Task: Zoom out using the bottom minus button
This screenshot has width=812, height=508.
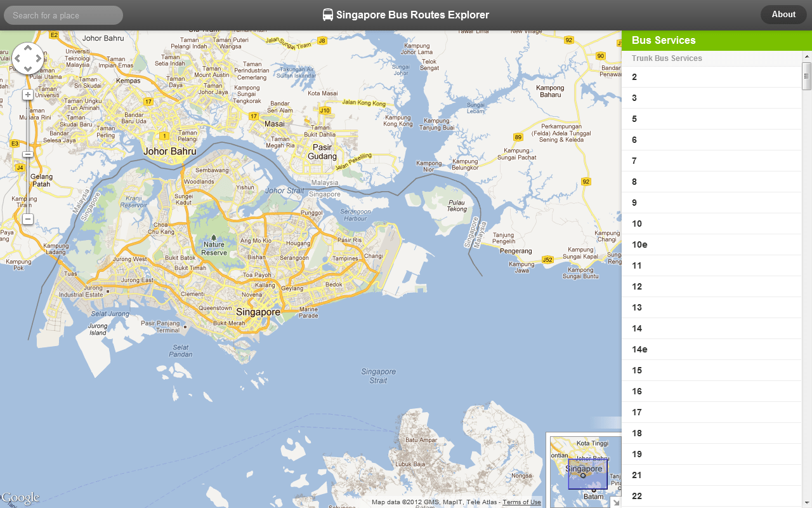Action: click(28, 219)
